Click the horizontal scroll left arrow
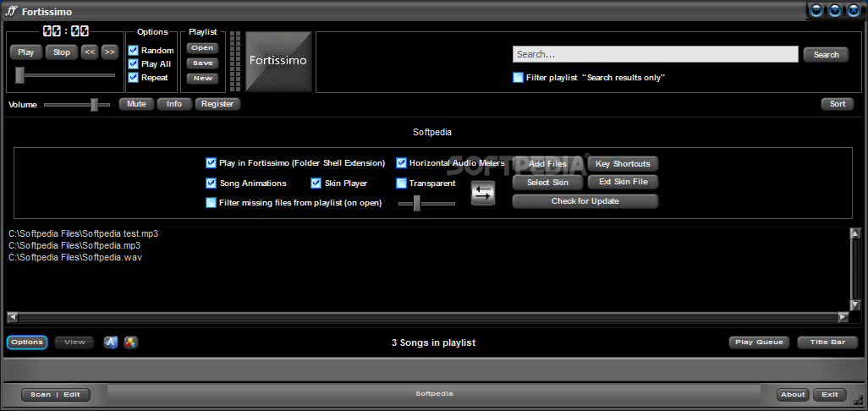 click(13, 317)
